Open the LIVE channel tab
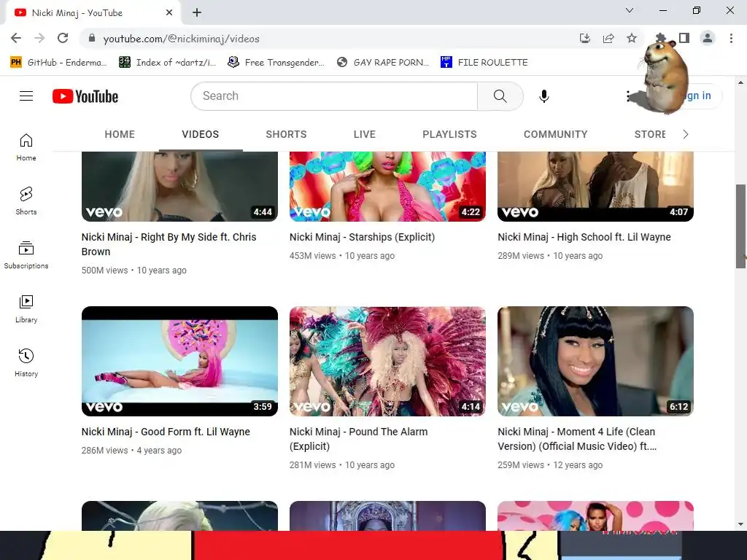 point(365,134)
